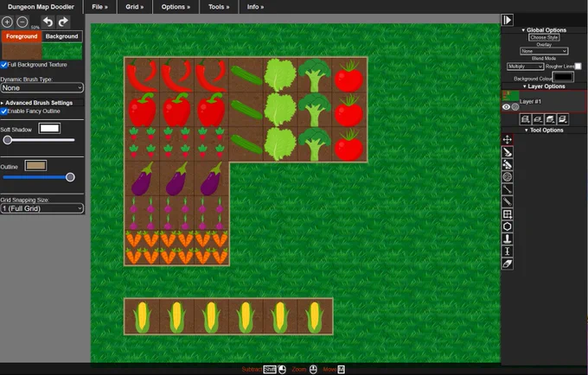Open the Info menu
Screen dimensions: 588x375
click(255, 7)
